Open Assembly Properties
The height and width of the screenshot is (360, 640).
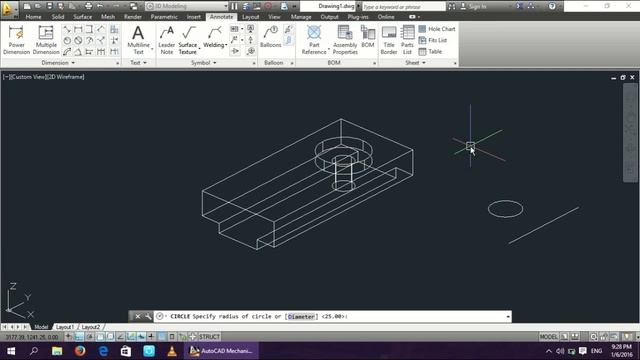(x=345, y=40)
